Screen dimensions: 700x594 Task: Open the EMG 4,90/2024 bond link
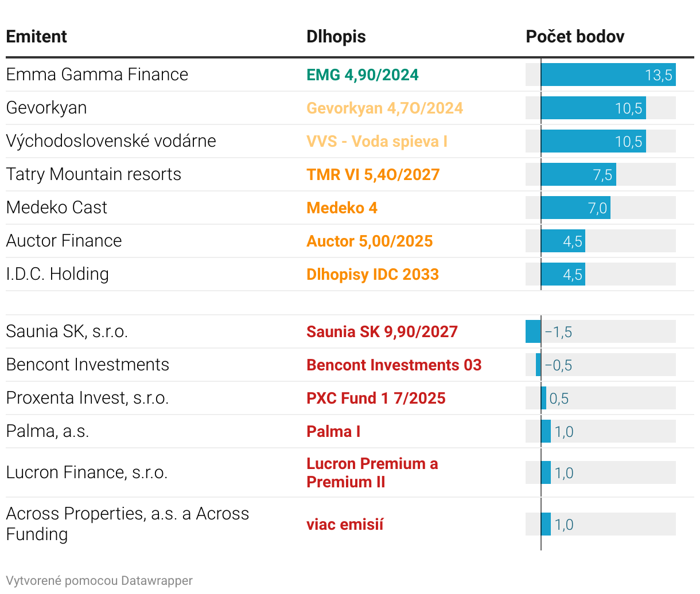363,75
